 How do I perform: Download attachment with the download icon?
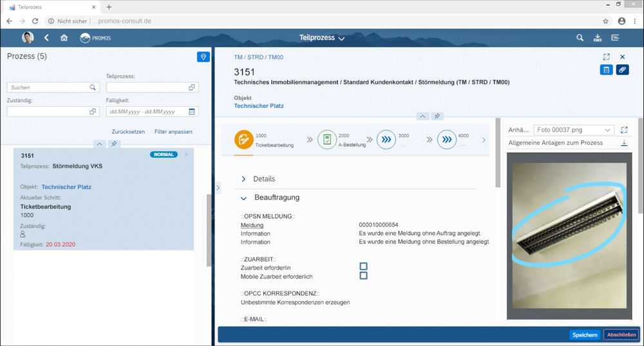pos(623,143)
